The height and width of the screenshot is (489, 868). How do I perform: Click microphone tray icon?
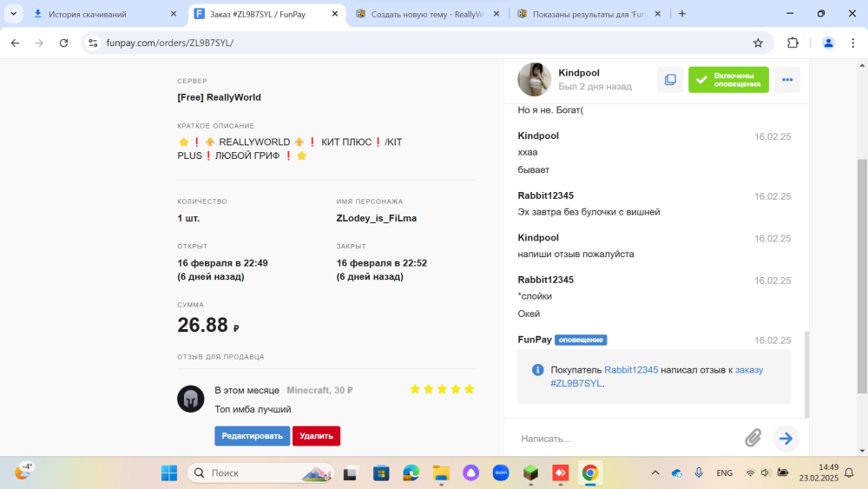point(699,473)
